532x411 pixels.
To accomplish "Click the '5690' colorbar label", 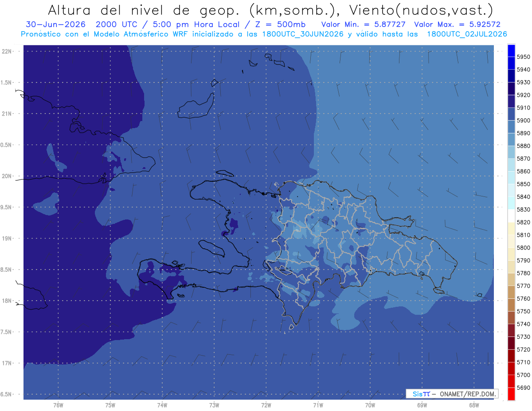I will pyautogui.click(x=523, y=388).
